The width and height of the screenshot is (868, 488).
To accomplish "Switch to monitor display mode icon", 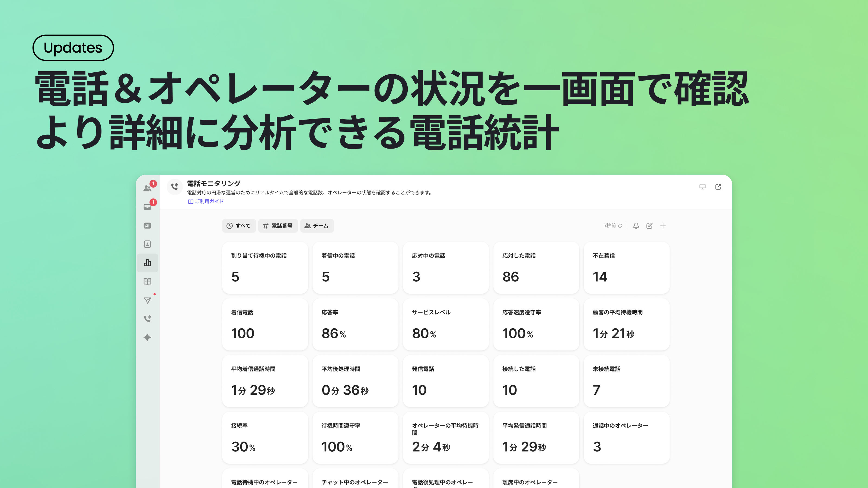I will (702, 187).
